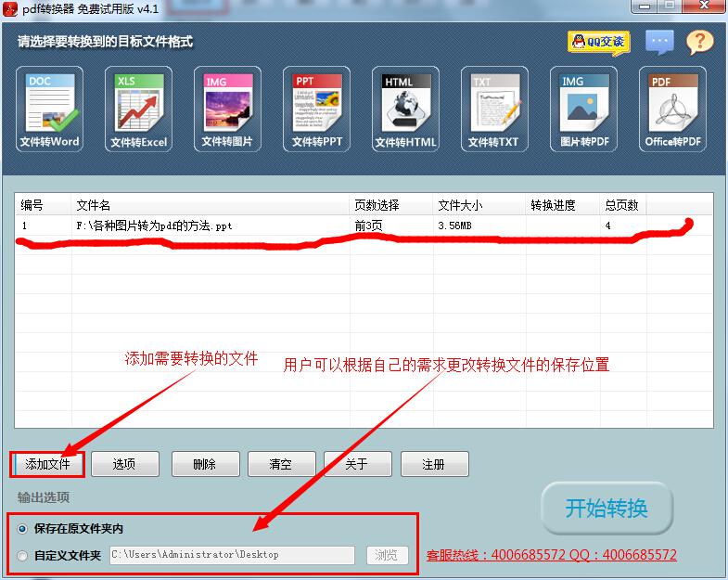
Task: Click the 清空 button to clear list
Action: (x=282, y=464)
